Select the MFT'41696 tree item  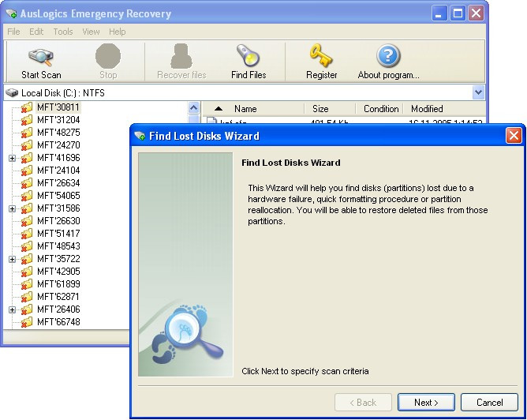(x=58, y=158)
